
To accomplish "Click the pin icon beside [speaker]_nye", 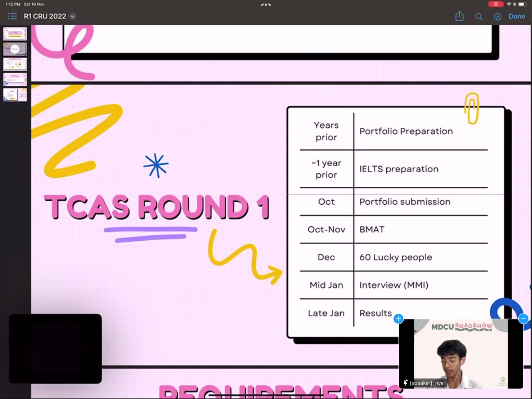I will click(x=405, y=383).
